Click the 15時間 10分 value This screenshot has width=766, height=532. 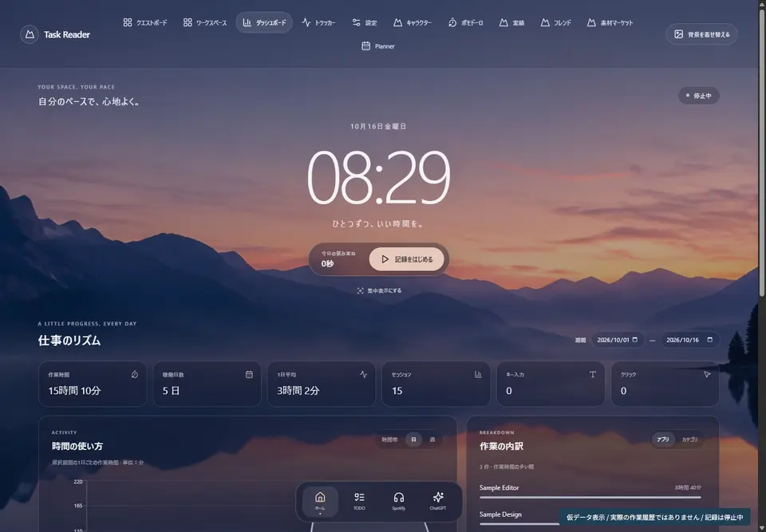74,391
